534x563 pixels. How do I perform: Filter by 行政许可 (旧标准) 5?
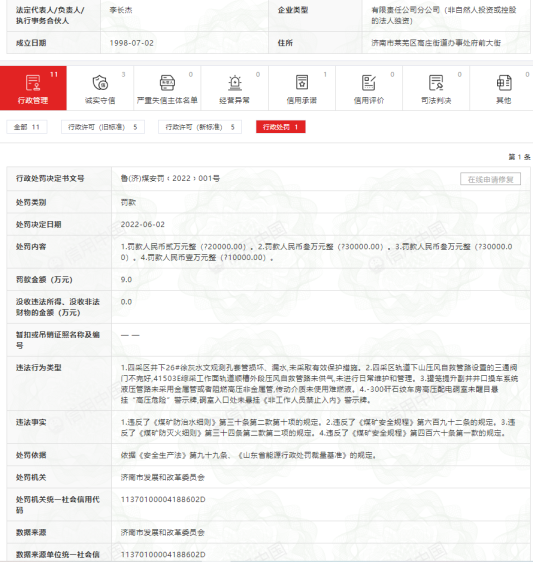click(x=103, y=127)
